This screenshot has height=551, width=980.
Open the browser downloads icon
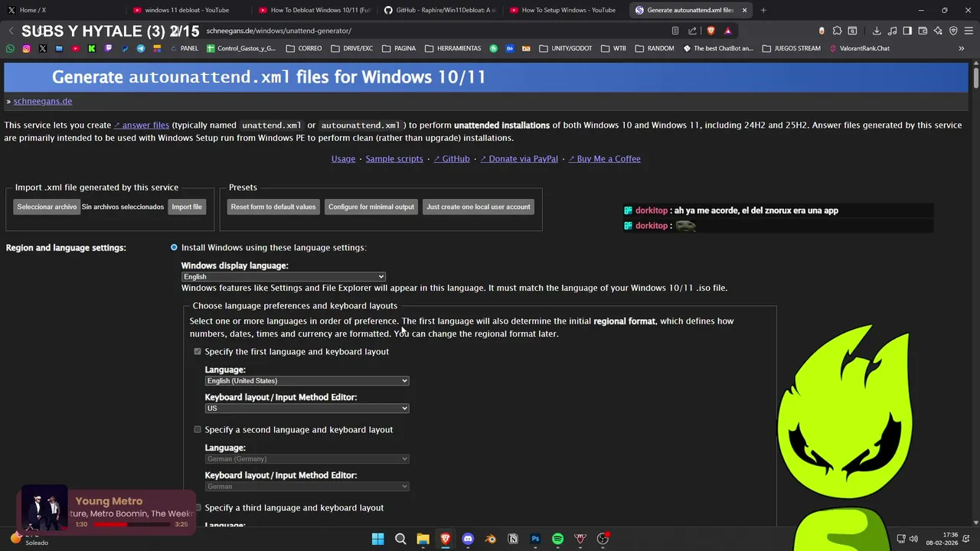point(877,31)
